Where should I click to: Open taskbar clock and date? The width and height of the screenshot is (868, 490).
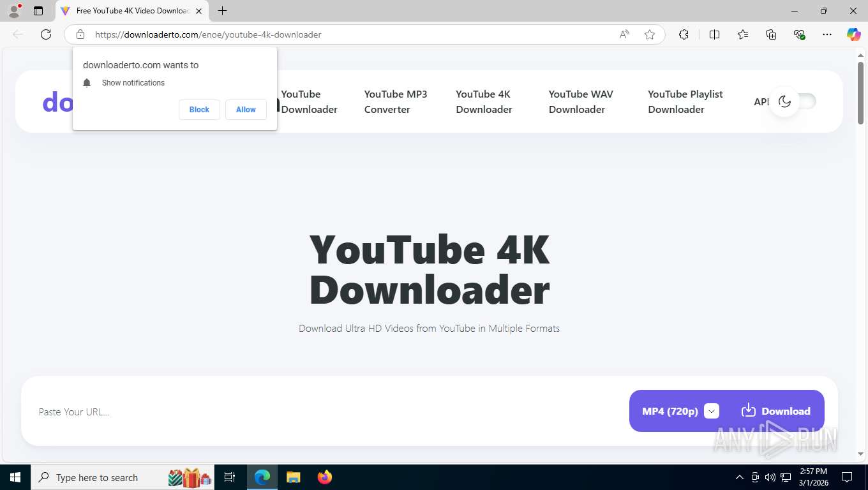pos(813,477)
